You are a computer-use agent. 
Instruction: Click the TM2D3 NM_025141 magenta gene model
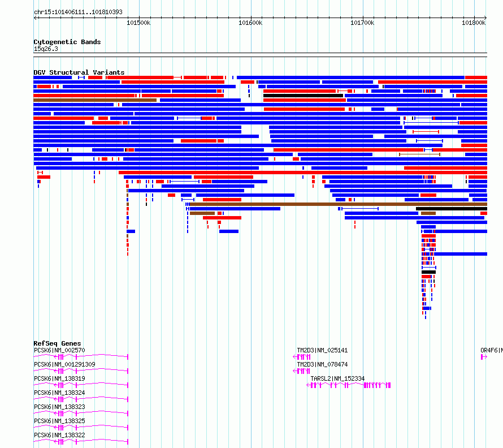click(302, 357)
